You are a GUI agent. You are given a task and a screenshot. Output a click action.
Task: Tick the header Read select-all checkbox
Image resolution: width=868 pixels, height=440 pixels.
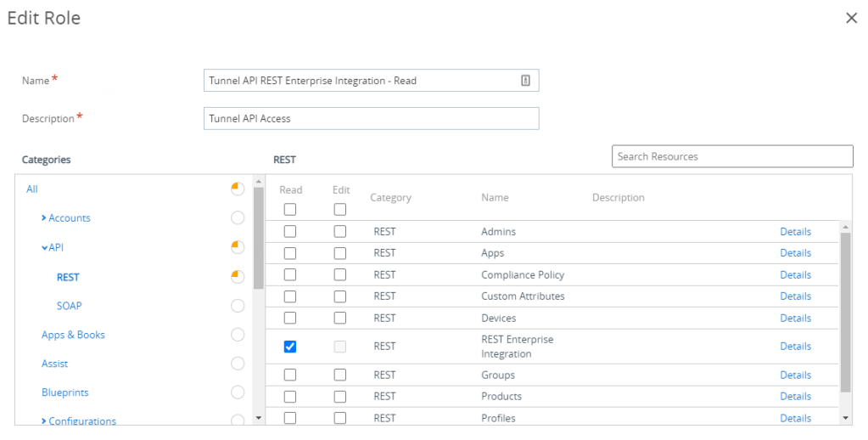[290, 209]
